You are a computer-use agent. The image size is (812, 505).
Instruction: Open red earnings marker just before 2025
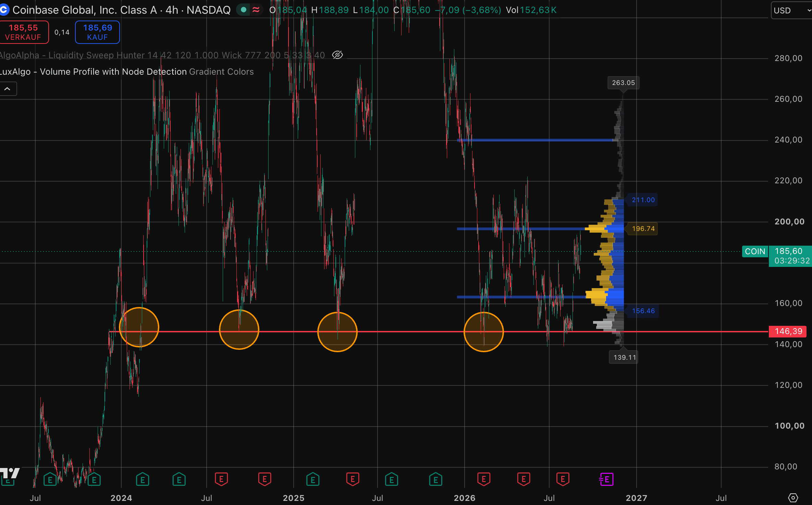pyautogui.click(x=264, y=479)
